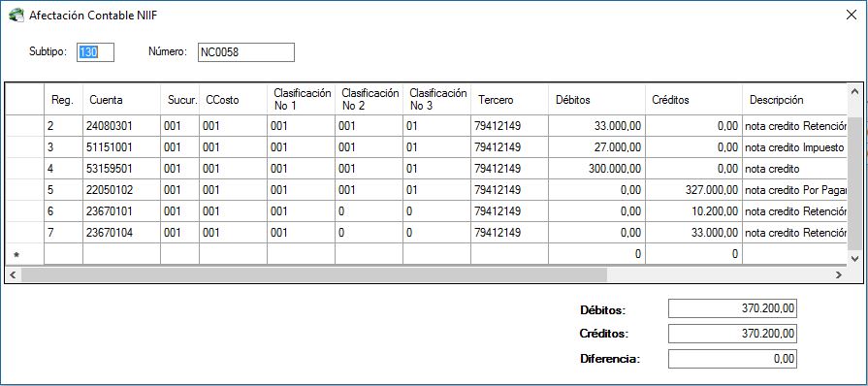
Task: Click credit amount 33.000,00 in row 7
Action: click(x=693, y=233)
